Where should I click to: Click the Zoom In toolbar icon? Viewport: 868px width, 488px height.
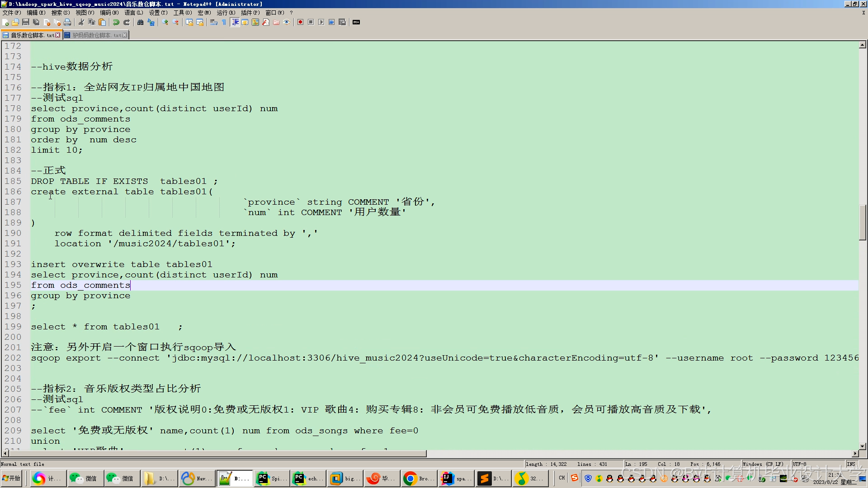165,22
